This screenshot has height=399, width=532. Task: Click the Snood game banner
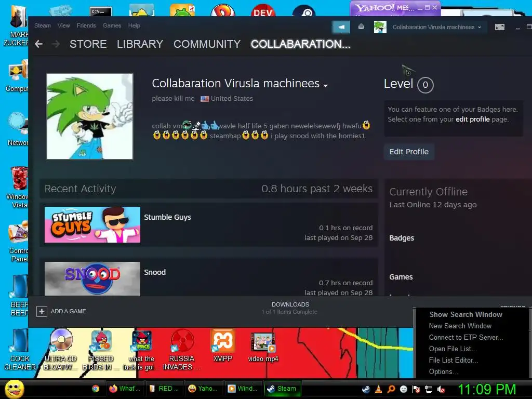(x=92, y=278)
